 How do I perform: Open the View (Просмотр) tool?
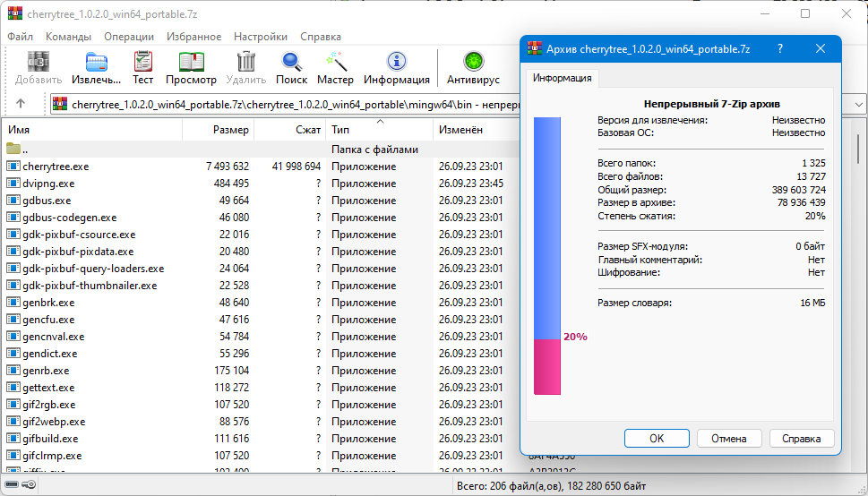(x=191, y=62)
